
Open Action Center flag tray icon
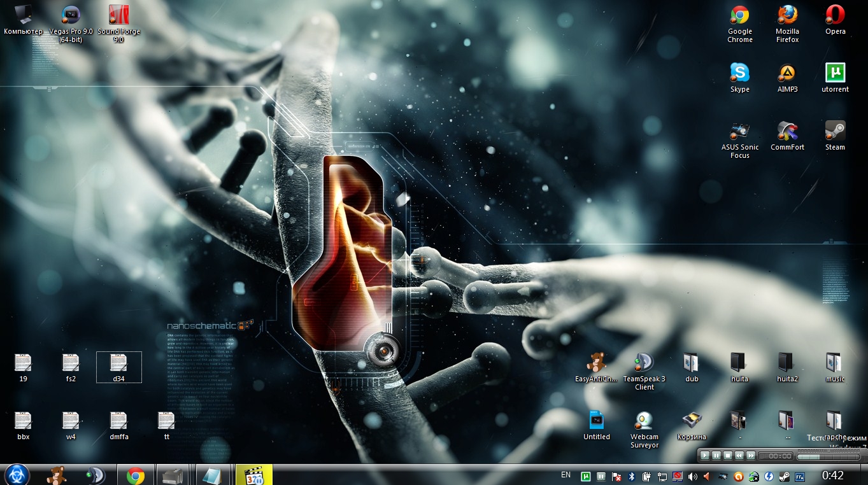[x=616, y=475]
